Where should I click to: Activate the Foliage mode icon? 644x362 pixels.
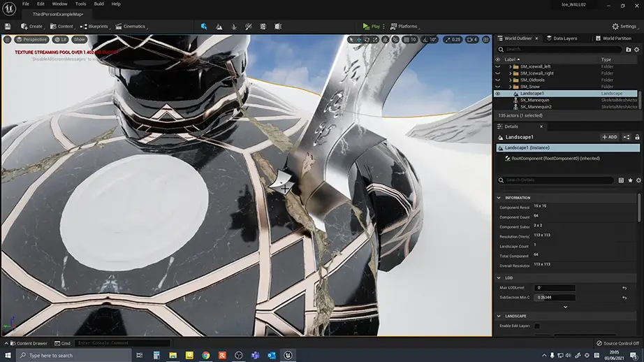[x=235, y=27]
